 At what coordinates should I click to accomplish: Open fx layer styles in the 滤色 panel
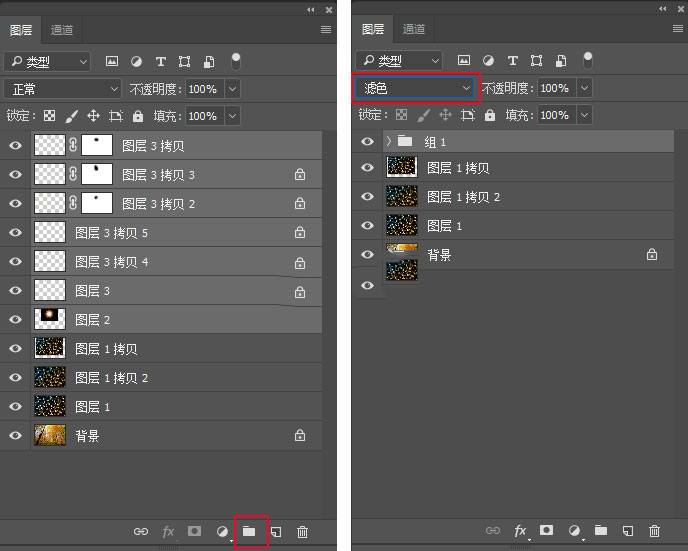(x=520, y=531)
